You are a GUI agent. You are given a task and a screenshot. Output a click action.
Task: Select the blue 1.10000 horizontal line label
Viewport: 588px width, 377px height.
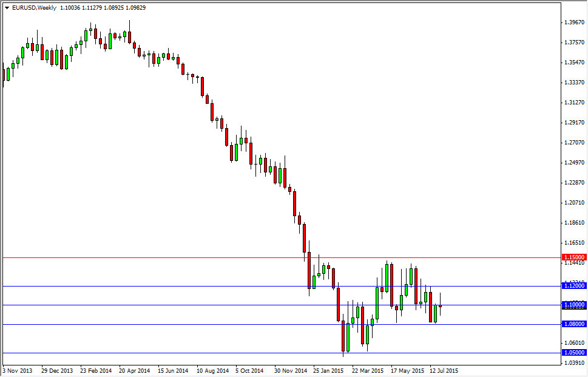[x=573, y=305]
